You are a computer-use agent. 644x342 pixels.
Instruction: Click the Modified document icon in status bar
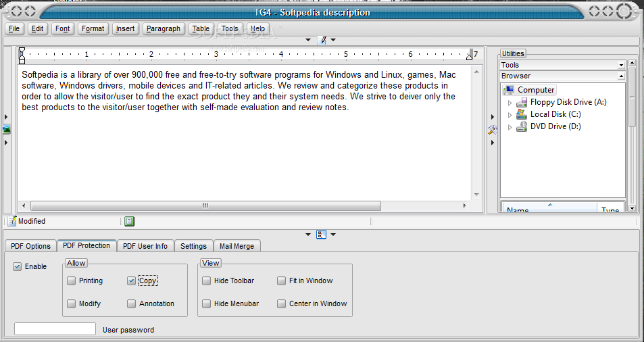[x=12, y=221]
